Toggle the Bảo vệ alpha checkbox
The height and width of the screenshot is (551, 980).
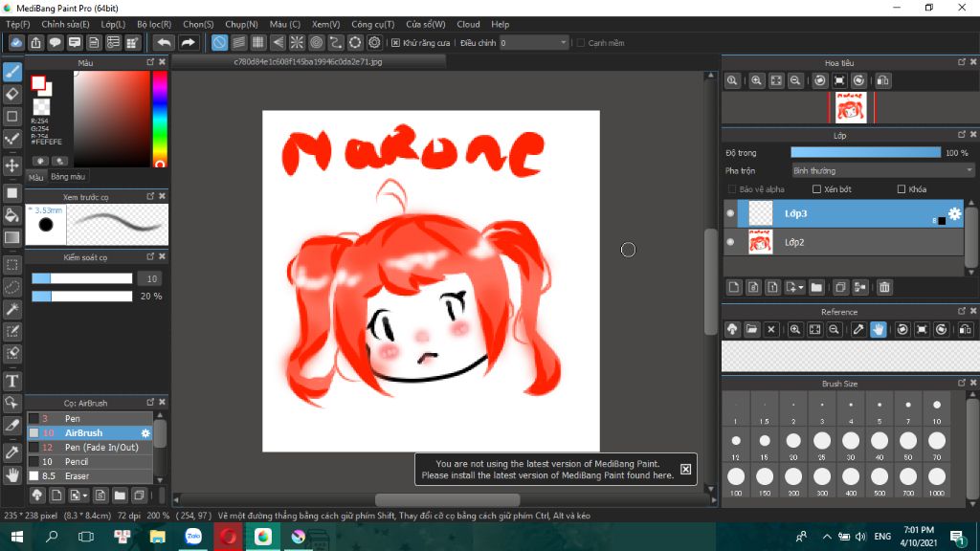[732, 189]
